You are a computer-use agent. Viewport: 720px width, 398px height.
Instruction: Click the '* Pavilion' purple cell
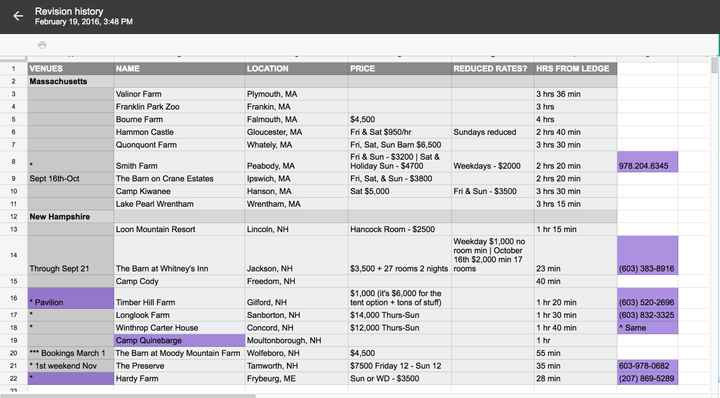70,298
